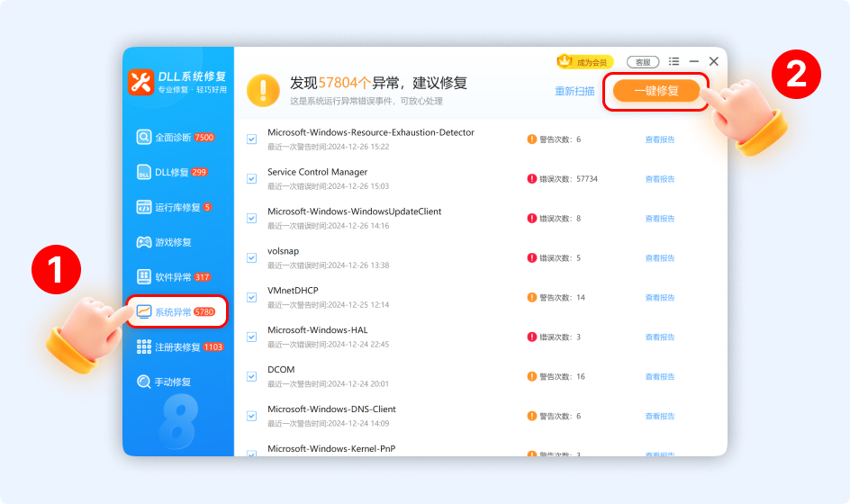Click orange warning icon of VMnetDHCP row
Viewport: 850px width, 504px height.
pyautogui.click(x=532, y=298)
